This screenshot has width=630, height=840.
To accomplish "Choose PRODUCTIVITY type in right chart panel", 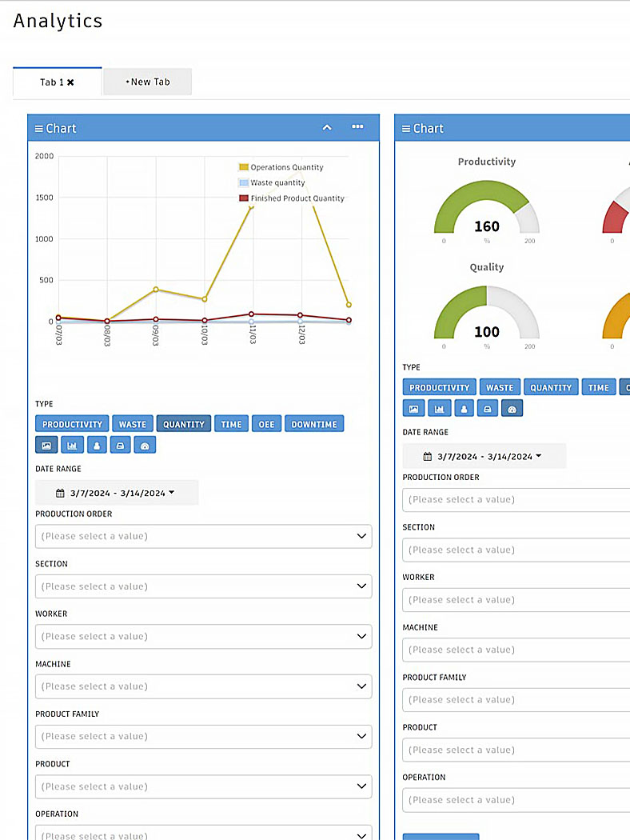I will [x=440, y=387].
